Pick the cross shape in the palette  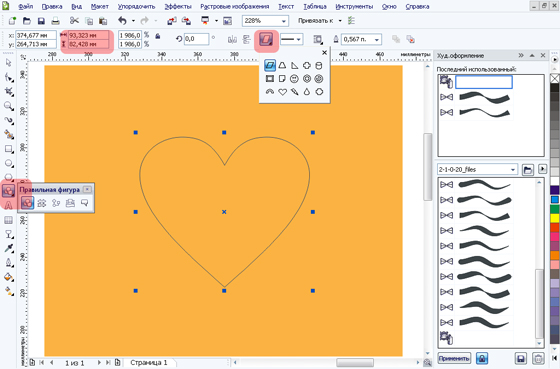pos(307,65)
